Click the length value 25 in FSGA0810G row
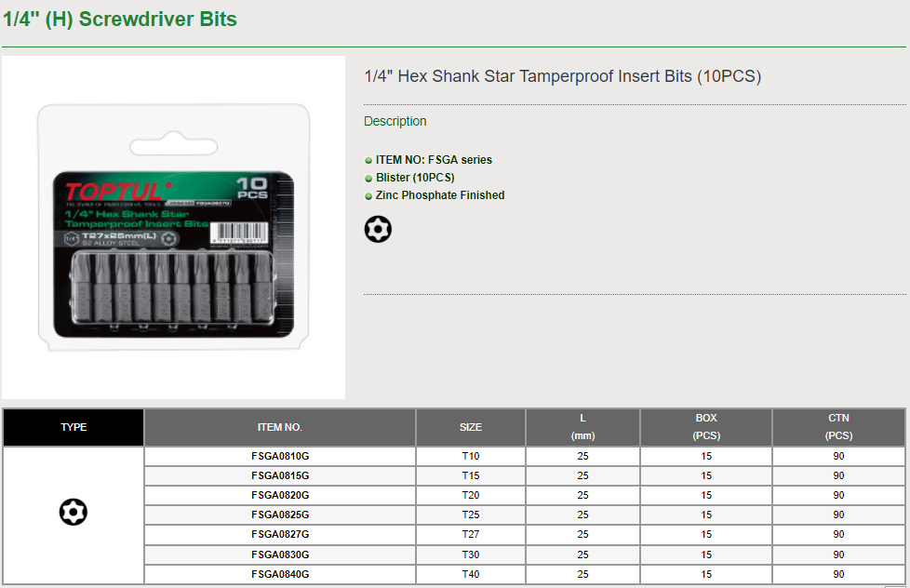910x588 pixels. point(582,456)
